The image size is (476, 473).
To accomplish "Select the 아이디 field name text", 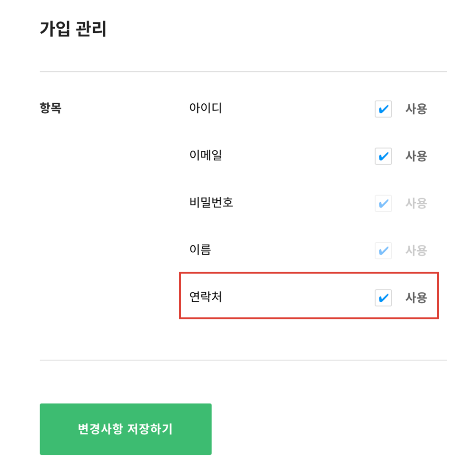I will click(x=206, y=108).
